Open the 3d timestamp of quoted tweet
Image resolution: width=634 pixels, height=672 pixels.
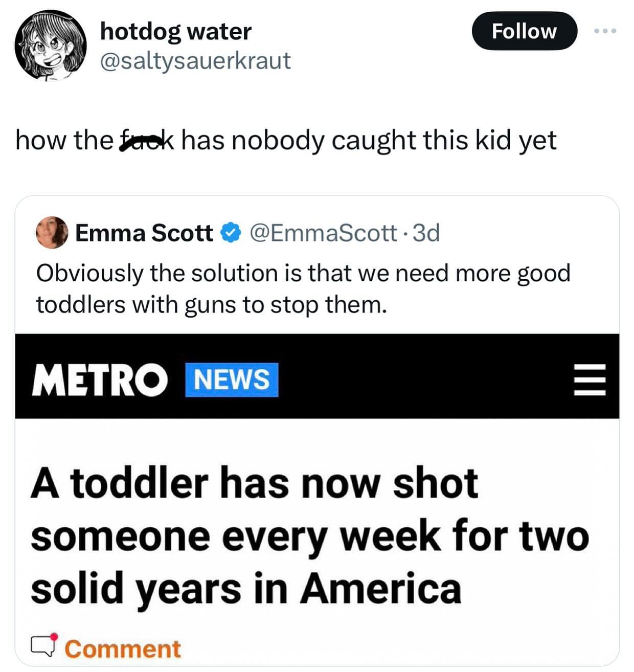[426, 233]
